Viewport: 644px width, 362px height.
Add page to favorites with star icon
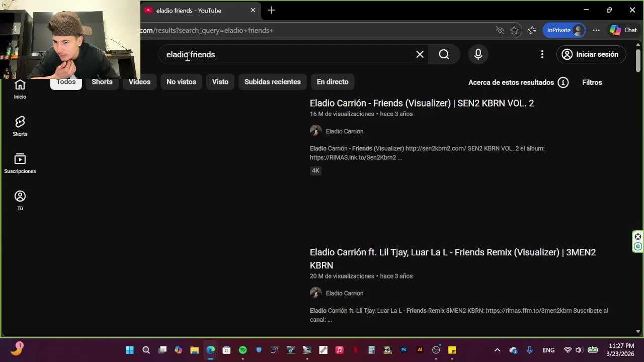(514, 30)
